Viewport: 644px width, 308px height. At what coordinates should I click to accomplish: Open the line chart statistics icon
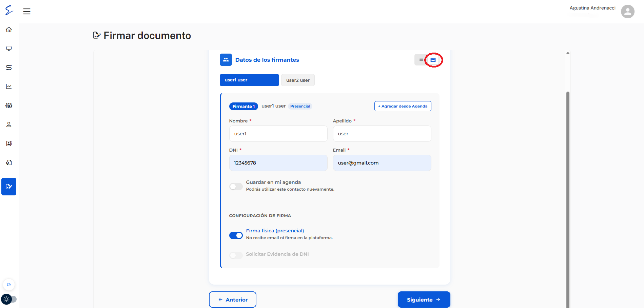[9, 86]
